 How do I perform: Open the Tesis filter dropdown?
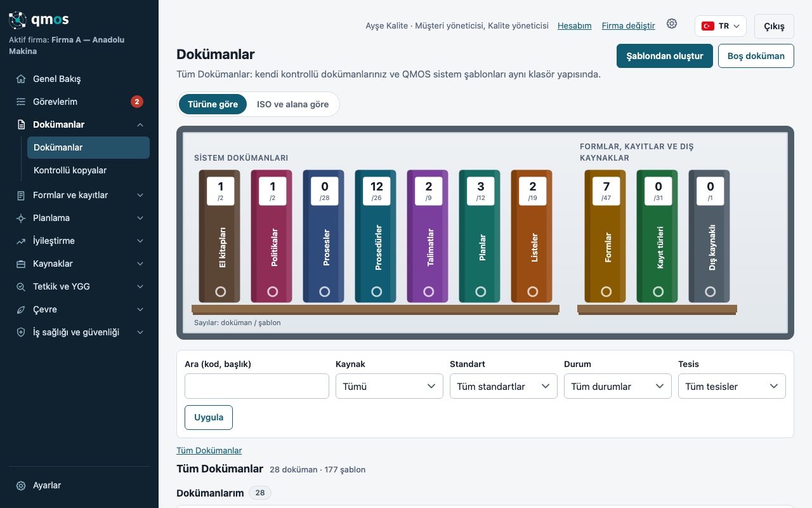point(732,386)
